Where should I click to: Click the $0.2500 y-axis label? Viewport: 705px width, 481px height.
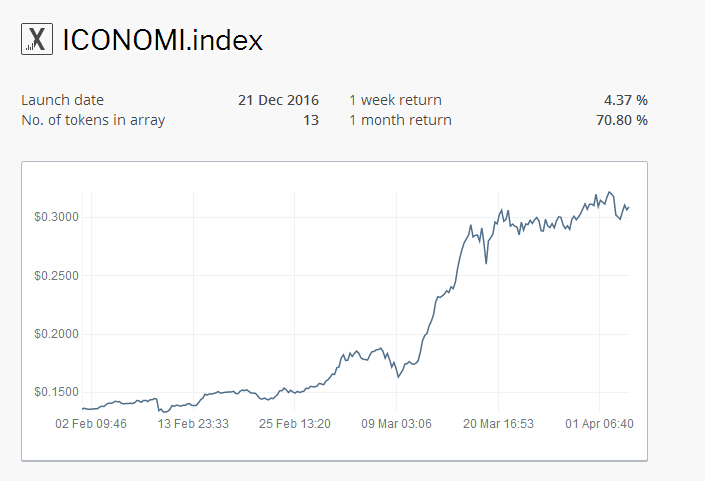pos(56,276)
